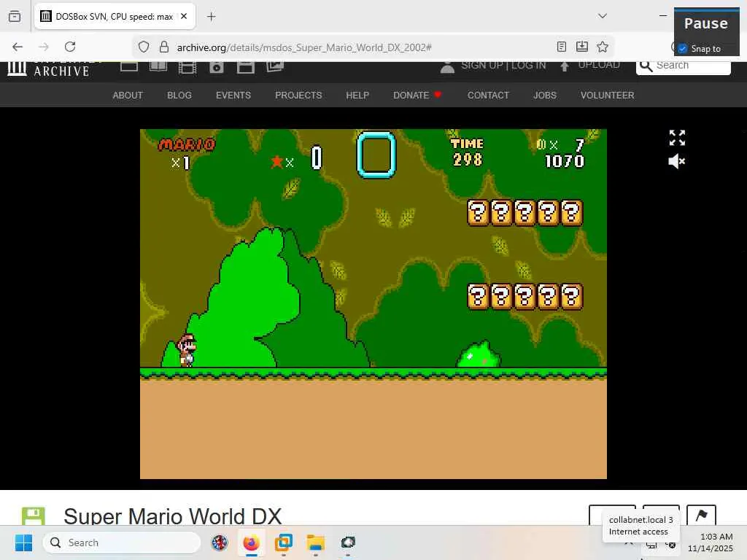Open Firefox from the taskbar
The image size is (747, 560).
click(251, 542)
